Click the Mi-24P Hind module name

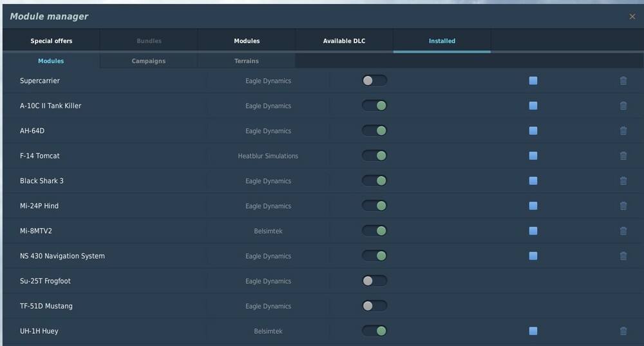pos(39,206)
